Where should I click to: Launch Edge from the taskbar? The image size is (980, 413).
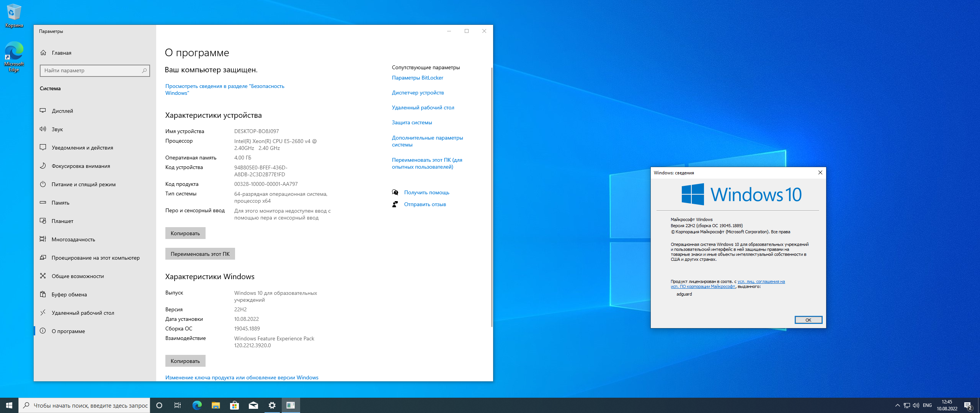(x=197, y=405)
